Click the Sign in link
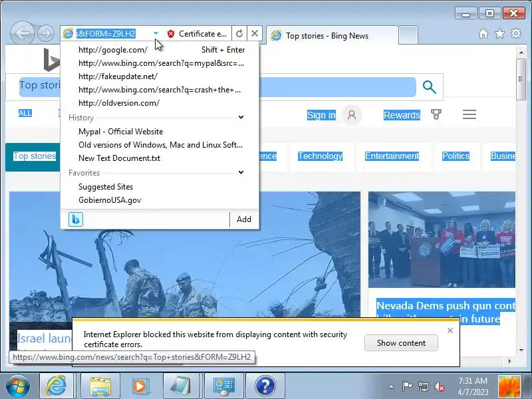Screen dimensions: 532x399 point(321,115)
